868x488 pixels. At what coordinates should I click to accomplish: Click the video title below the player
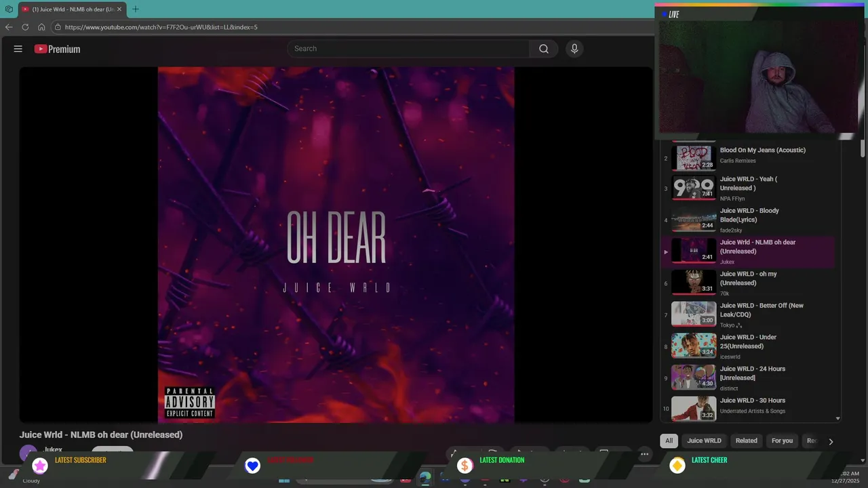(x=101, y=435)
